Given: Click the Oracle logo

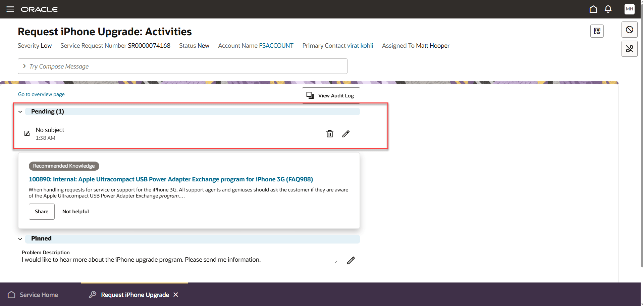Looking at the screenshot, I should 39,9.
